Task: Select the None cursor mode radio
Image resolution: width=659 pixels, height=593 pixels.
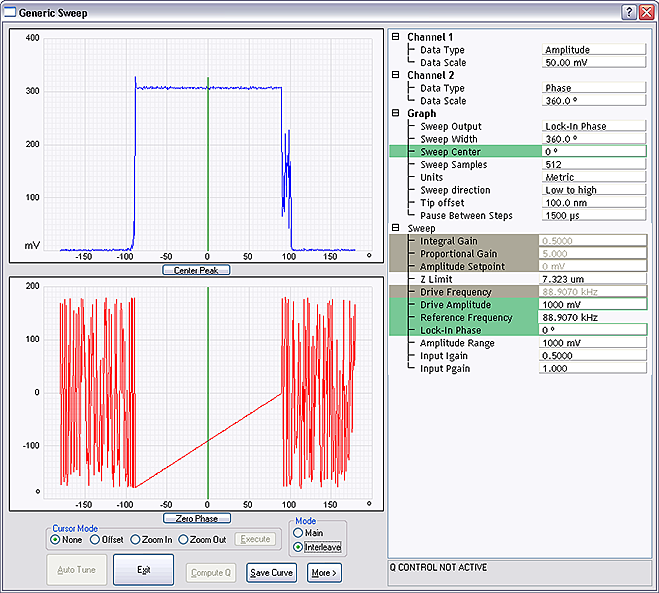Action: [56, 539]
